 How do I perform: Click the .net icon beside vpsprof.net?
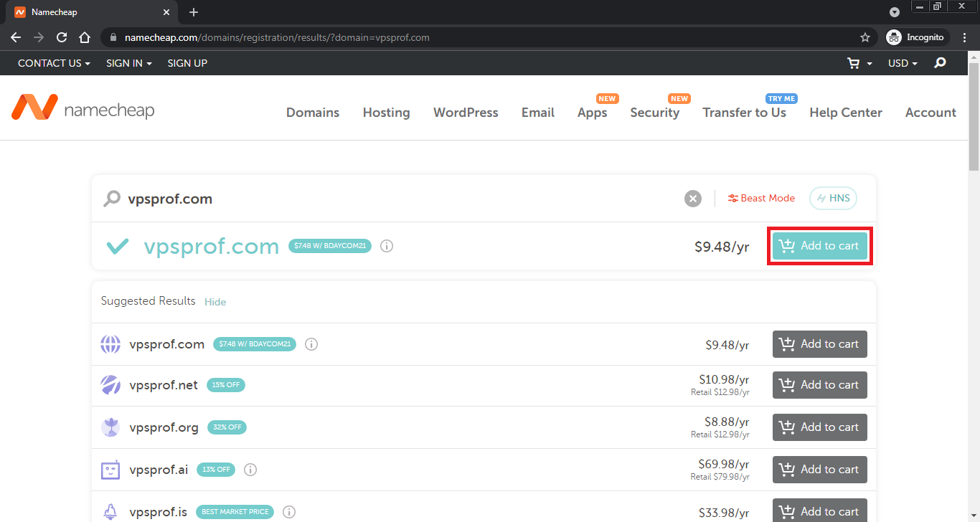pyautogui.click(x=110, y=385)
